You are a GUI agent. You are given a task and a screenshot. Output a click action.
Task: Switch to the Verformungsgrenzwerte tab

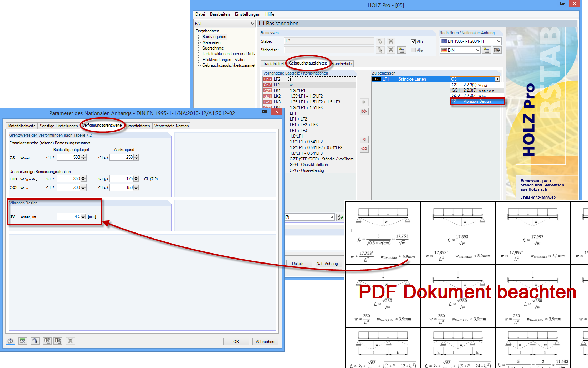tap(102, 125)
